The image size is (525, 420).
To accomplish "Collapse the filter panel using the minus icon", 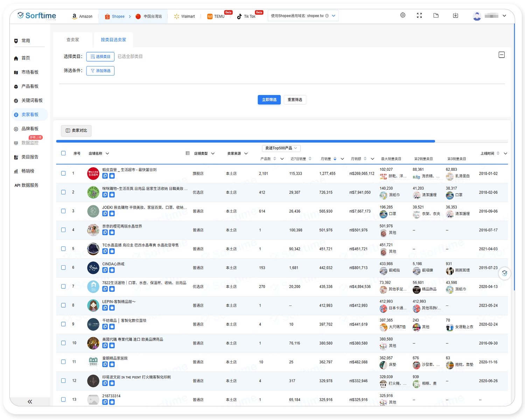I will 502,55.
